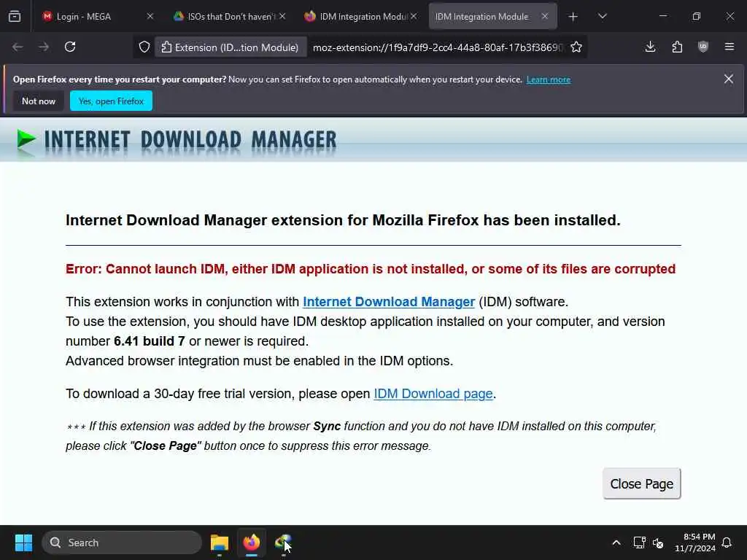Screen dimensions: 747x560
Task: Open the IDM Download page link
Action: [433, 394]
